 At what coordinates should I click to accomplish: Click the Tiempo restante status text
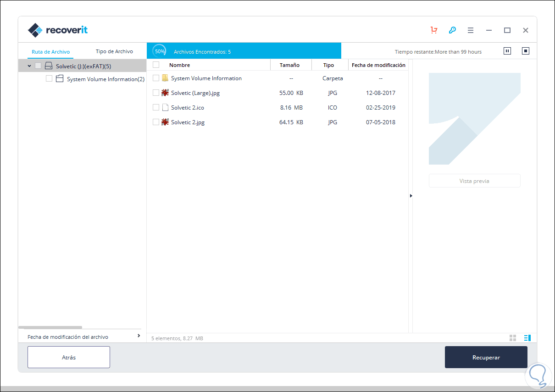(438, 52)
